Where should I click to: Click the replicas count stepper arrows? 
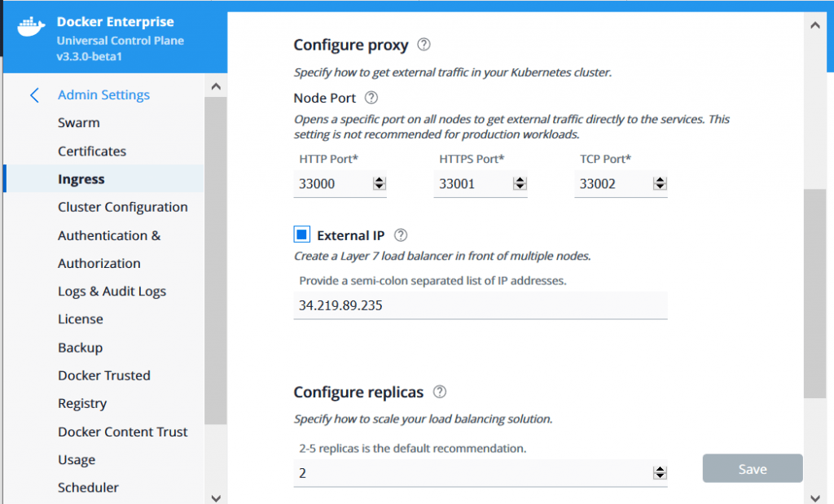point(660,472)
